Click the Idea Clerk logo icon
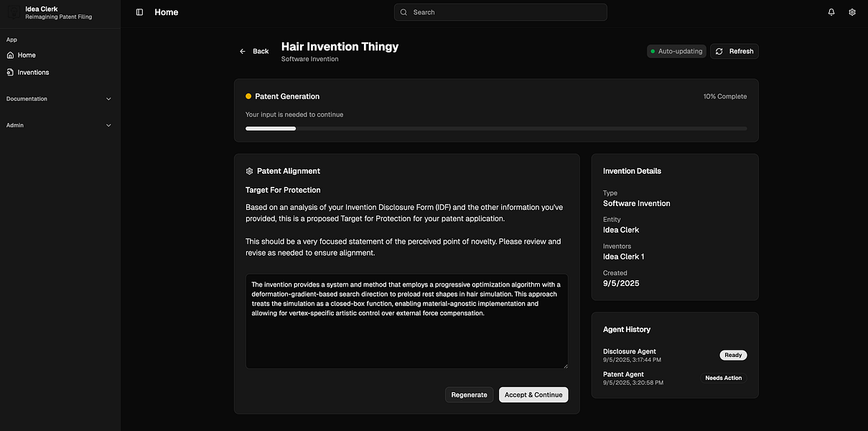The width and height of the screenshot is (868, 431). click(x=13, y=12)
